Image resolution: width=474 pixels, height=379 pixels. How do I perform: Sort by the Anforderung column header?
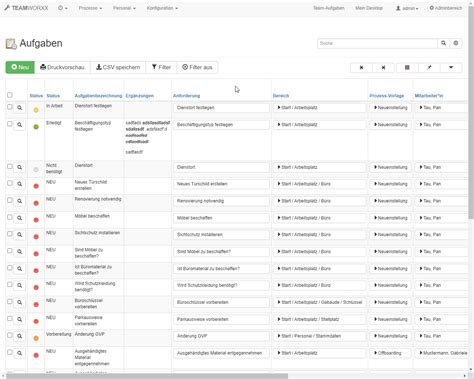tap(186, 96)
